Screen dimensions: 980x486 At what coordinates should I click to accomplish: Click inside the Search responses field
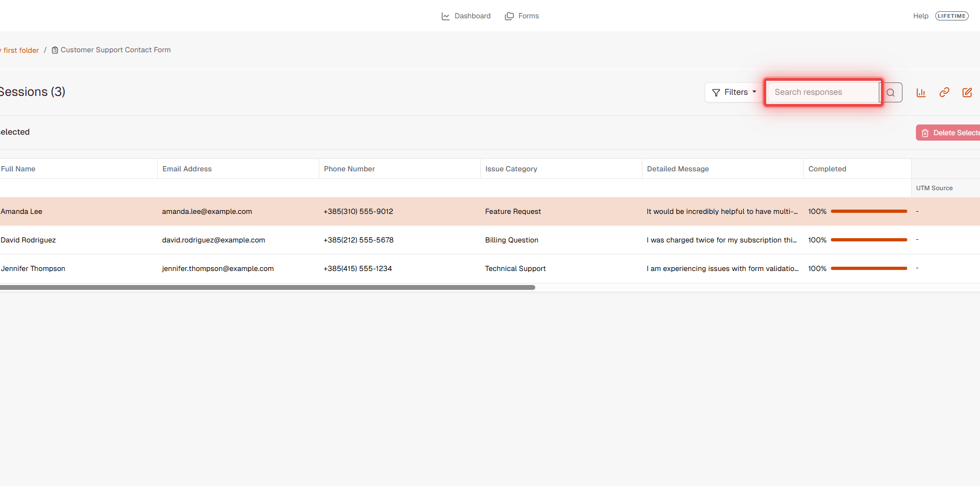click(x=823, y=92)
